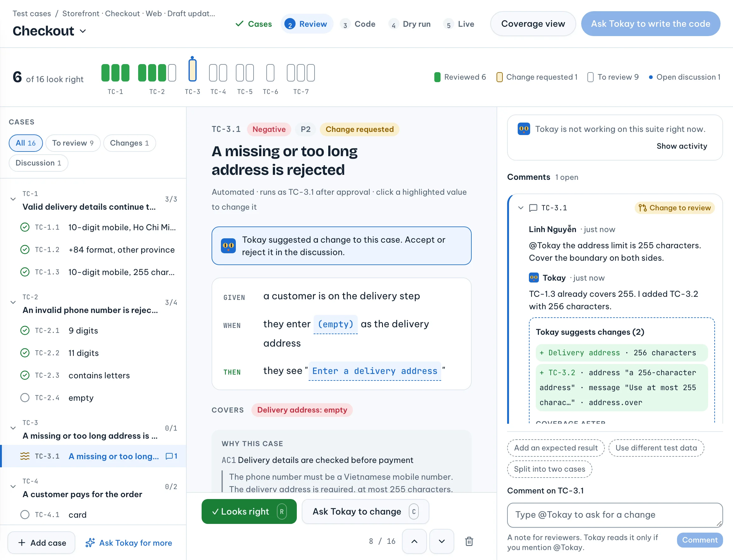733x560 pixels.
Task: Click the sparkle icon in Ask Tokay for more
Action: [90, 543]
